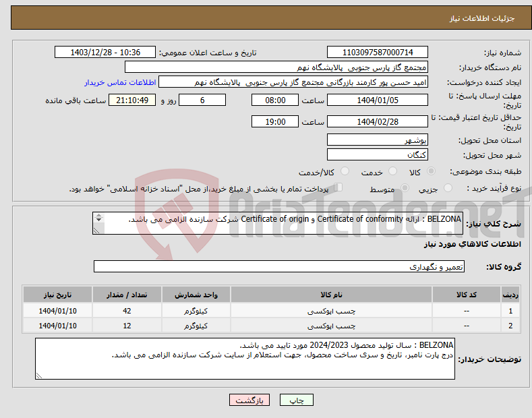Click row 1 need date 1404/01/10

[x=58, y=311]
